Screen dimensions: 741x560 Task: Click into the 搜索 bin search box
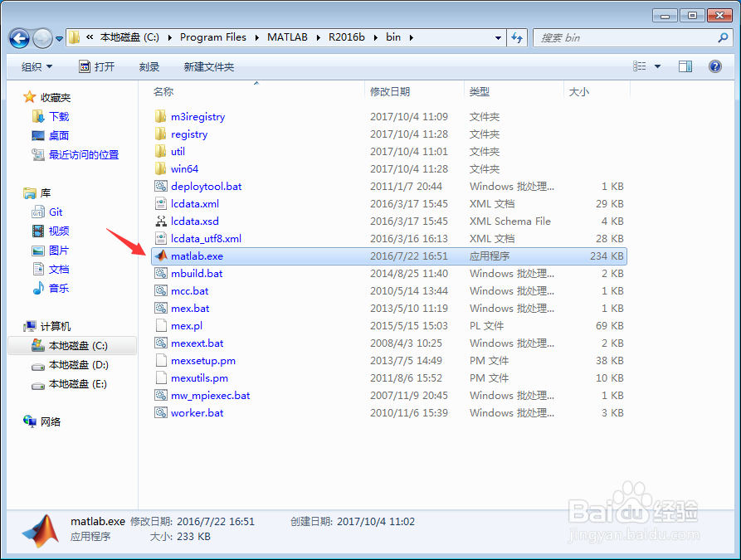[631, 38]
